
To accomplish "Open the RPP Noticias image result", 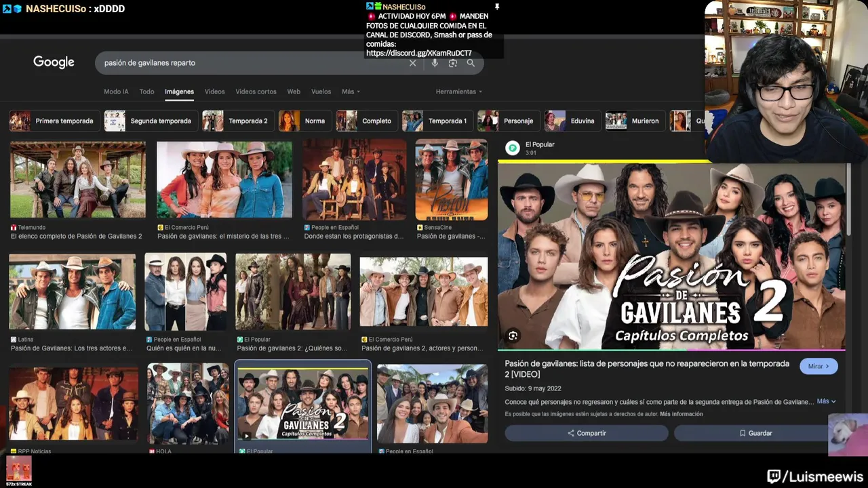I will click(x=73, y=403).
